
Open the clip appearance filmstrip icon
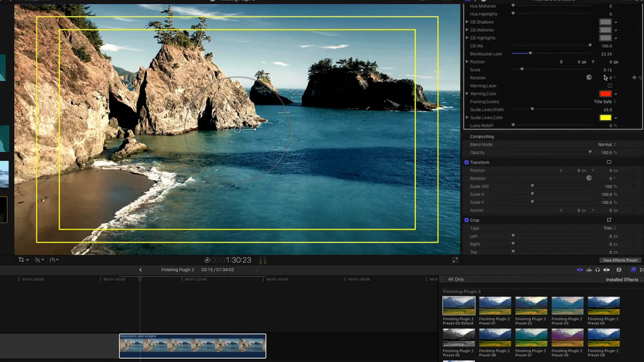[x=619, y=270]
